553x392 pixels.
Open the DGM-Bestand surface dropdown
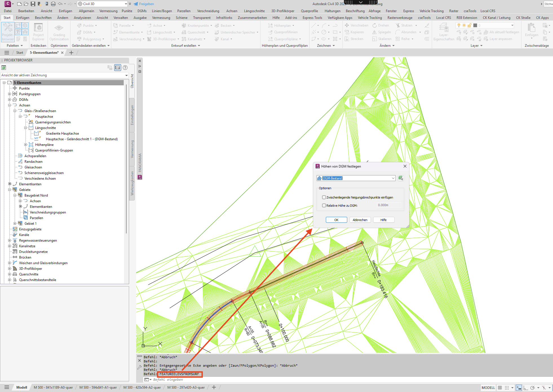click(x=393, y=178)
